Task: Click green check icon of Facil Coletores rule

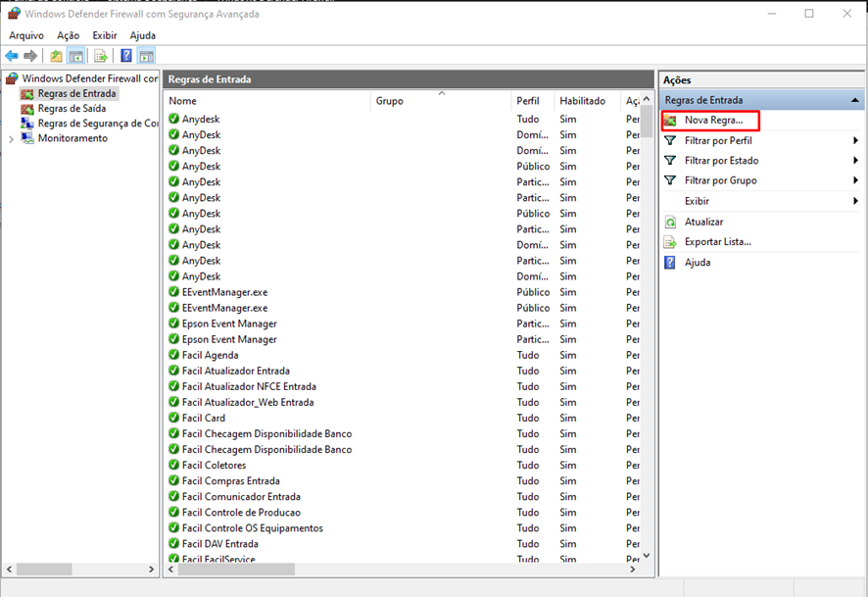Action: [x=173, y=465]
